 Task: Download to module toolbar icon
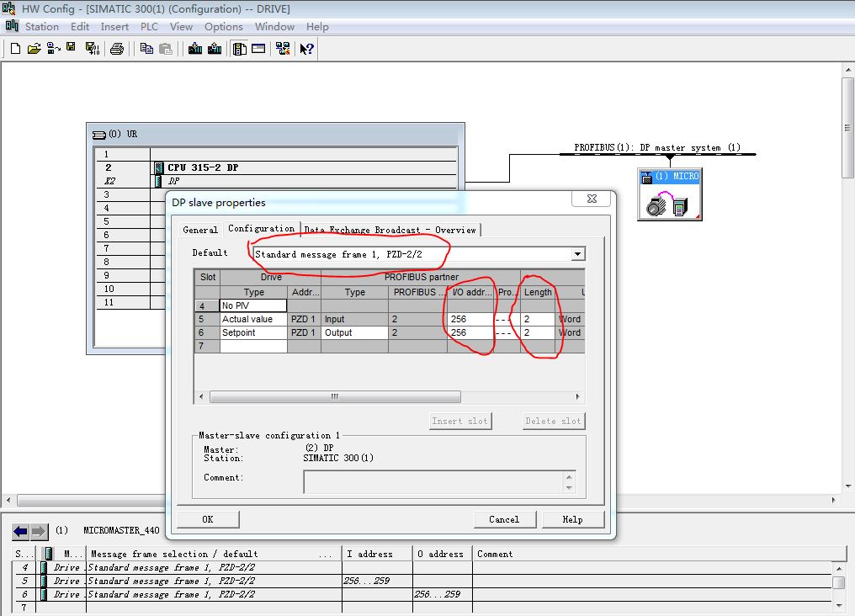point(195,49)
